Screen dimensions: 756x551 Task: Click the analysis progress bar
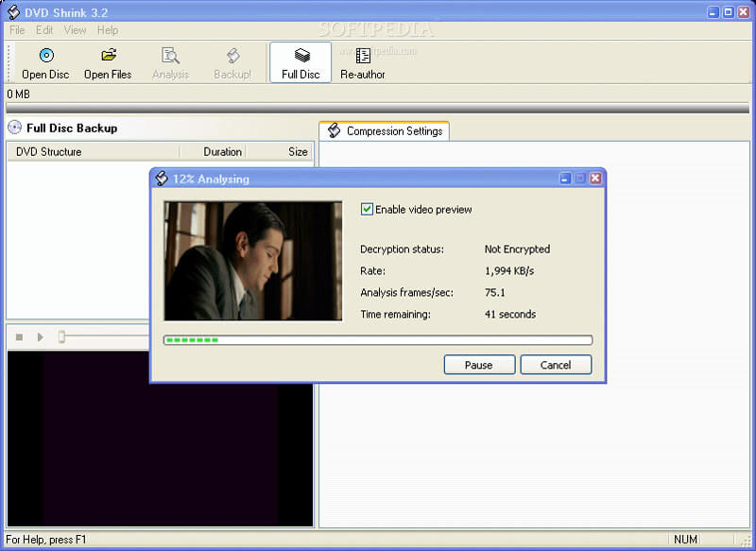(376, 340)
